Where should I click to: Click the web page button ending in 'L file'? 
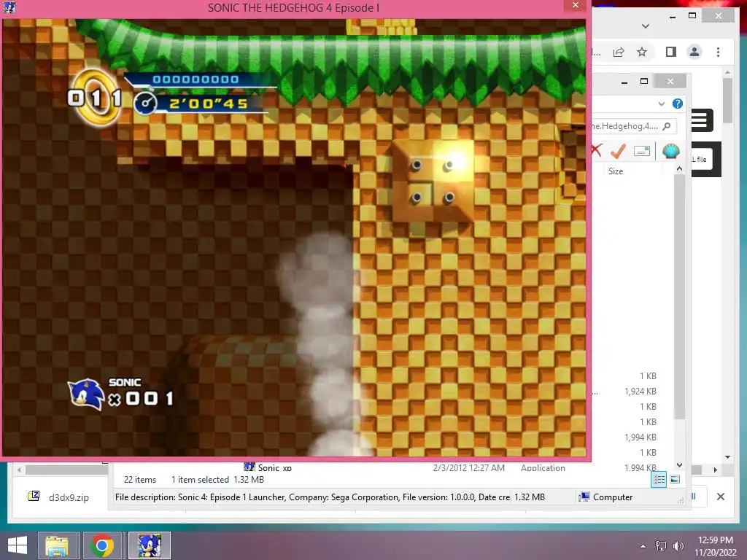click(702, 159)
